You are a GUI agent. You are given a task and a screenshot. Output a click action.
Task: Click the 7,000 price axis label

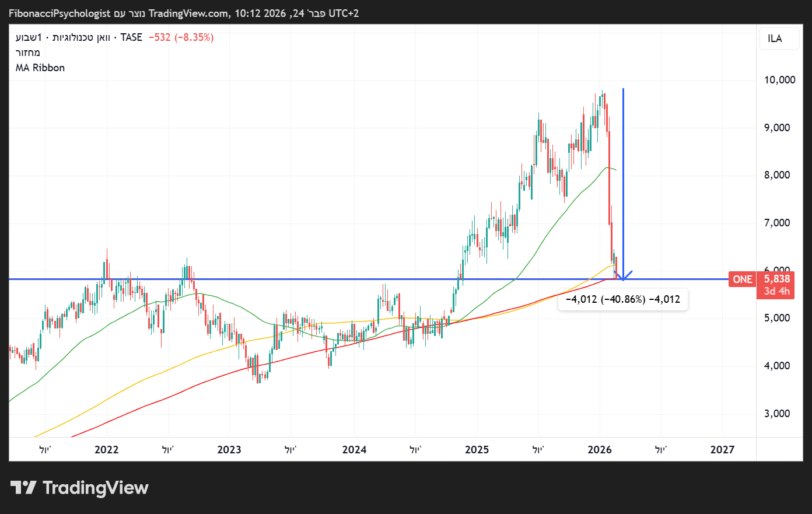coord(777,223)
